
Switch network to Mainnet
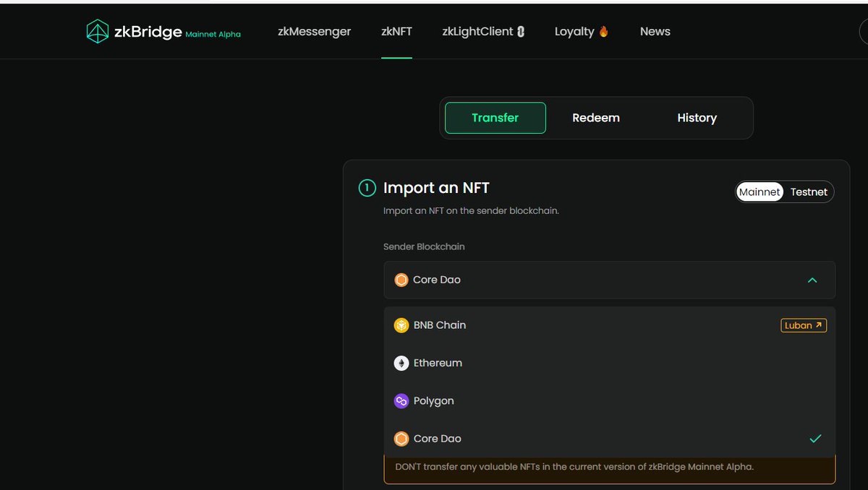tap(759, 192)
